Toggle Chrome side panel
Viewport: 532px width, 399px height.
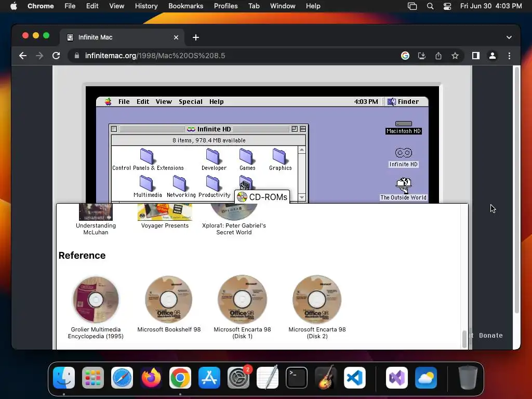(x=476, y=56)
